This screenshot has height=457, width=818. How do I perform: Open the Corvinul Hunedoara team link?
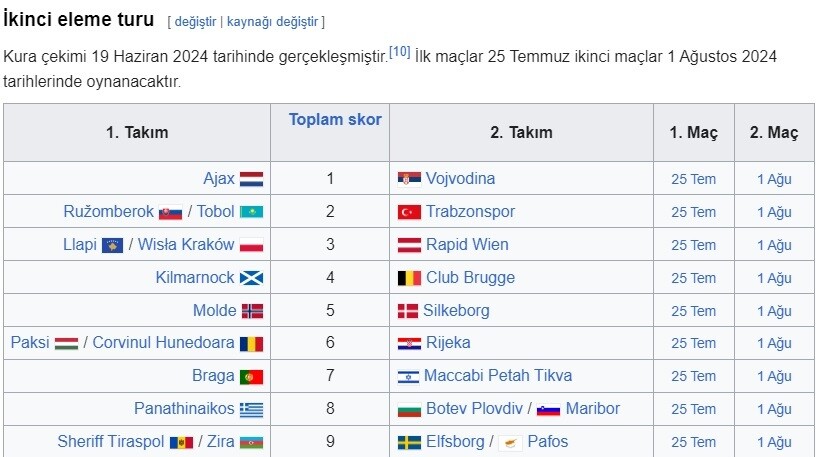pos(163,342)
